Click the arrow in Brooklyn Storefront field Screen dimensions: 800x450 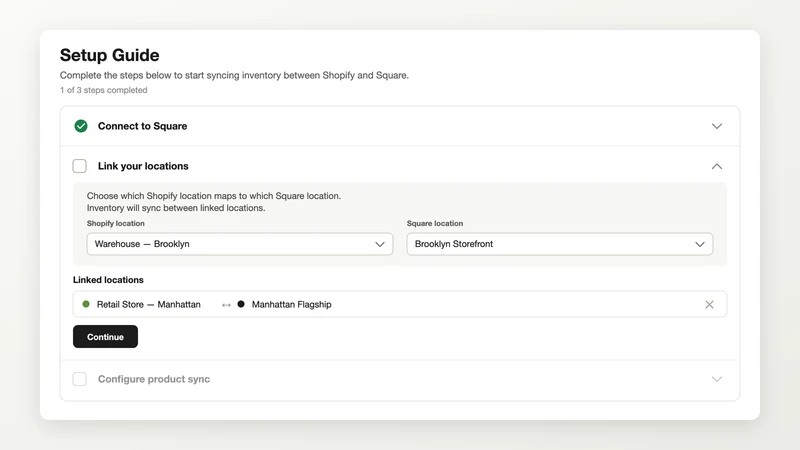click(x=699, y=244)
